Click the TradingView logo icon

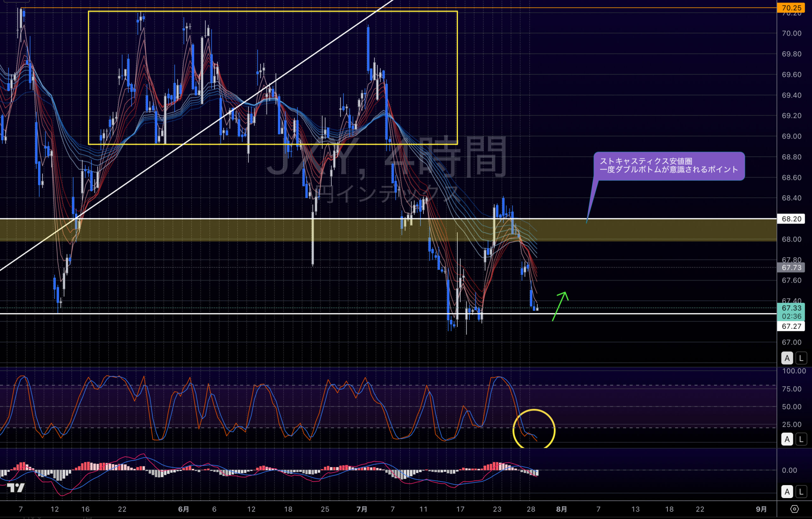16,488
